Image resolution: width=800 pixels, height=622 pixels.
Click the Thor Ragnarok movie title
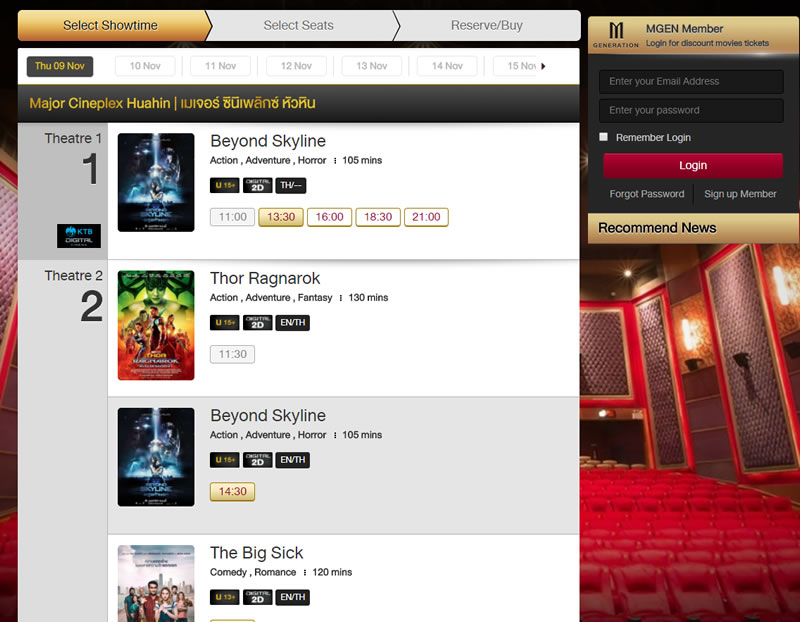pyautogui.click(x=265, y=279)
